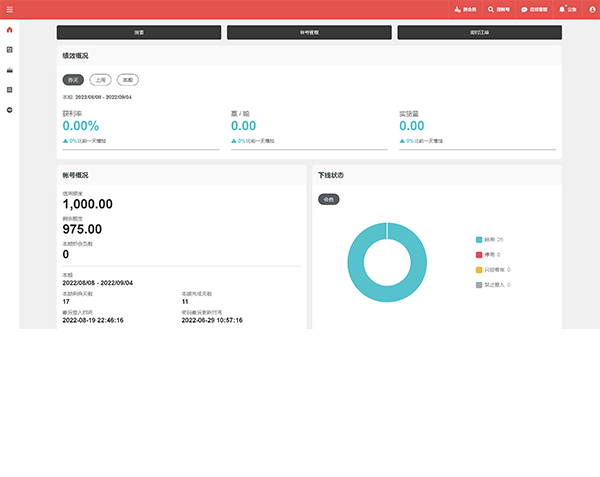
Task: Click the 新会员 add member icon
Action: (x=457, y=9)
